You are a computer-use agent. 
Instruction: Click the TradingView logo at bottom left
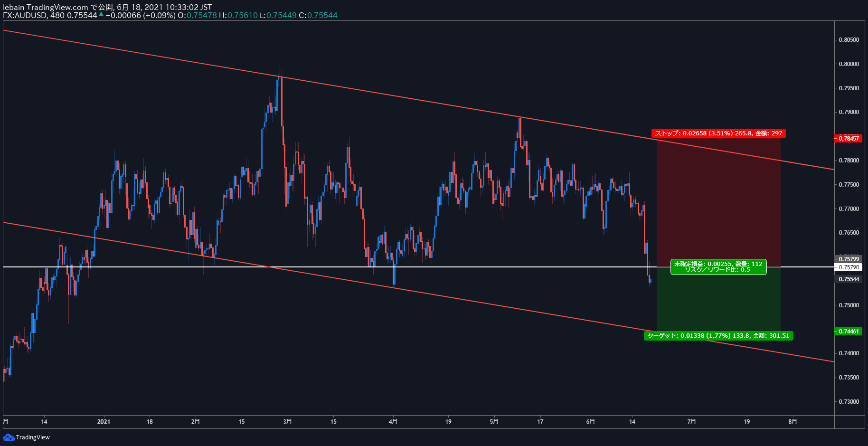(x=26, y=437)
